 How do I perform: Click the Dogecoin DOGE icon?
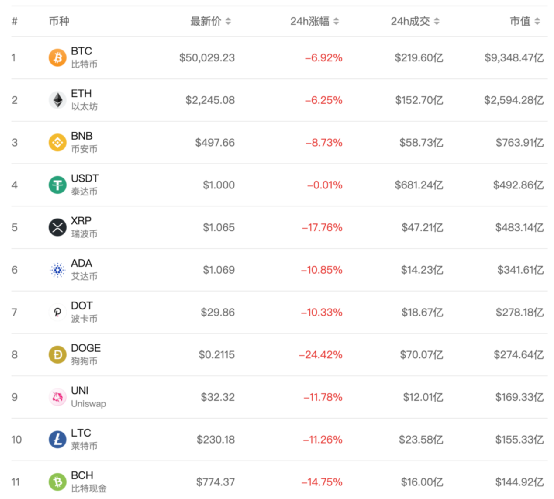(58, 354)
